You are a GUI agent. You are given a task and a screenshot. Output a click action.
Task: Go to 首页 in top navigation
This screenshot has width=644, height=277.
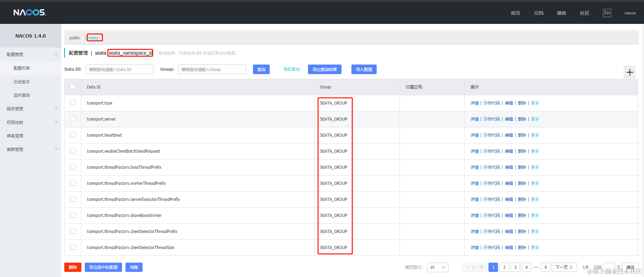(x=515, y=13)
